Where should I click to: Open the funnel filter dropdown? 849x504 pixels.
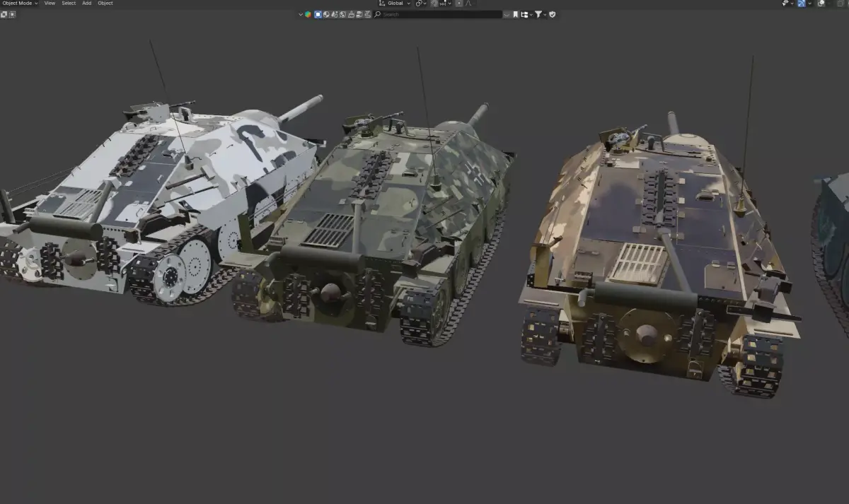[541, 14]
